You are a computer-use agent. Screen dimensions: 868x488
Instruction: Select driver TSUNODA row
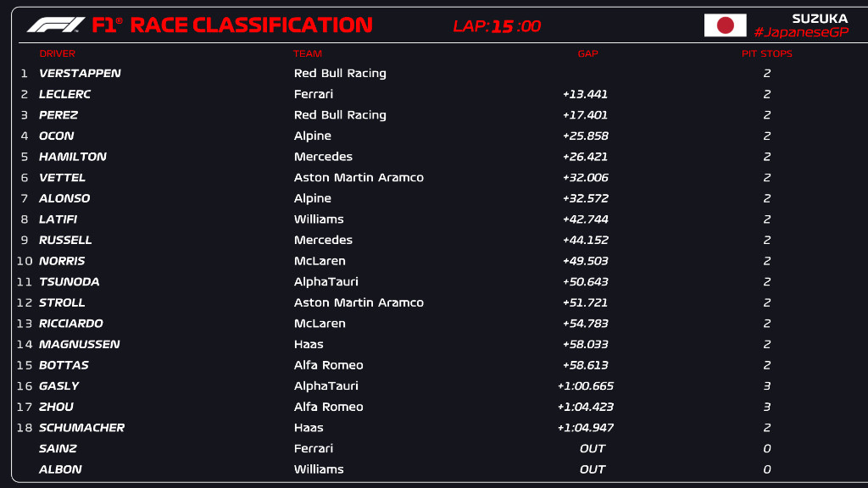69,282
